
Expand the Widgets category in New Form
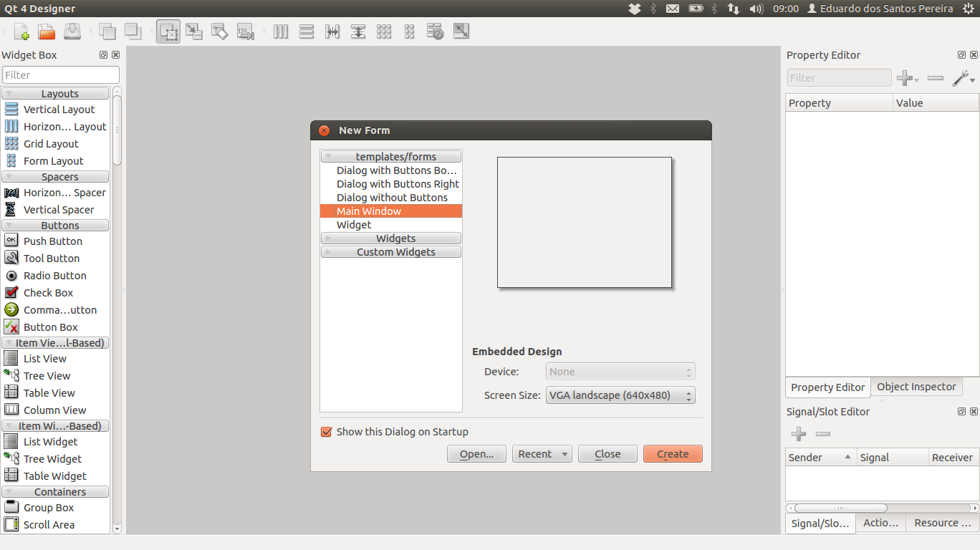coord(390,238)
